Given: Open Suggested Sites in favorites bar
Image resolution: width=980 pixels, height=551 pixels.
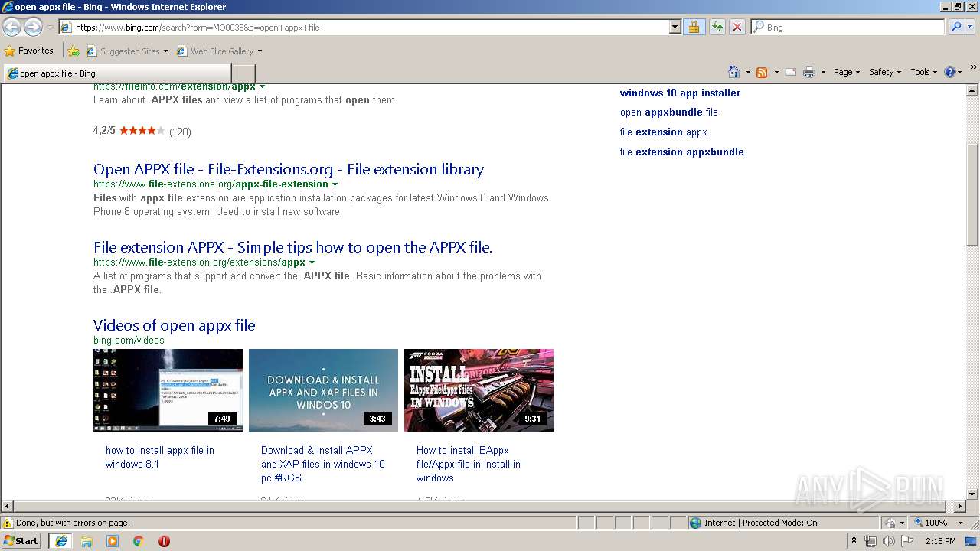Looking at the screenshot, I should pos(126,51).
